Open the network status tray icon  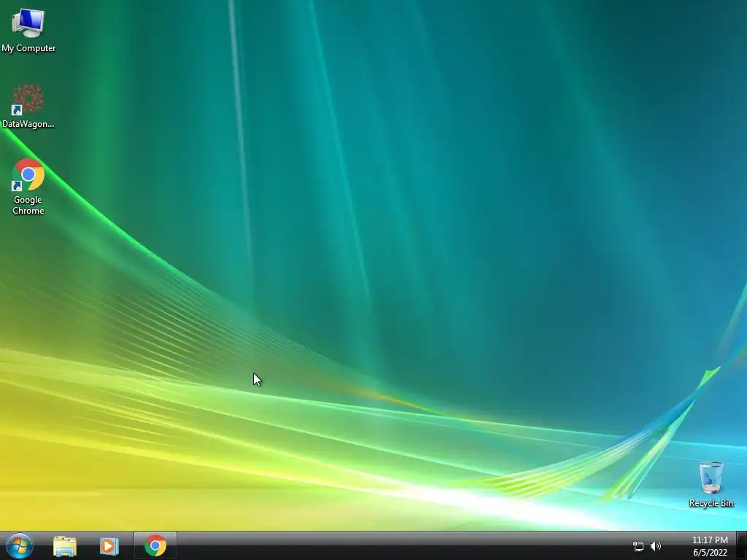[638, 546]
